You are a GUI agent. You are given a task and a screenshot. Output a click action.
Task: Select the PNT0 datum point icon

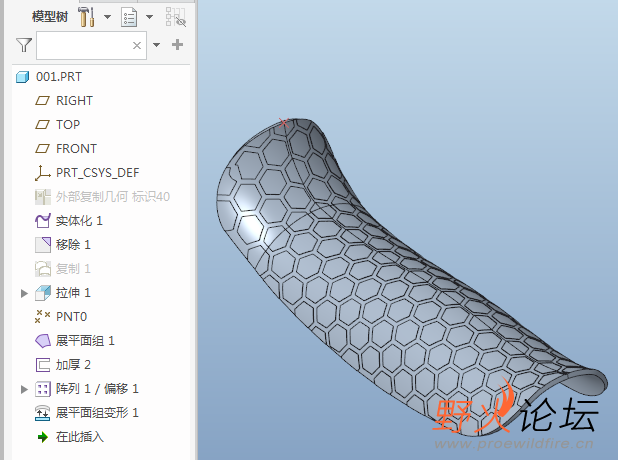coord(42,317)
